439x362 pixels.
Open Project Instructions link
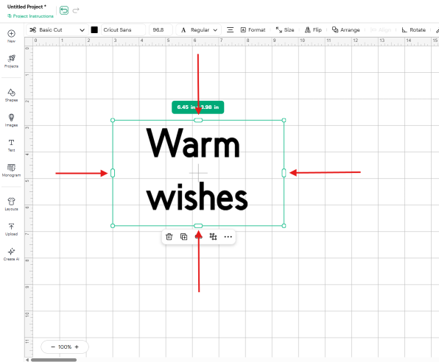point(30,16)
